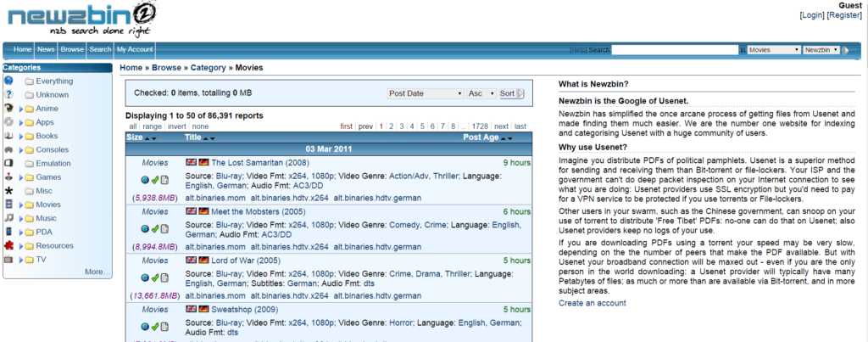Viewport: 868px width, 342px height.
Task: Click the gamepad icon beside Consoles
Action: [8, 149]
